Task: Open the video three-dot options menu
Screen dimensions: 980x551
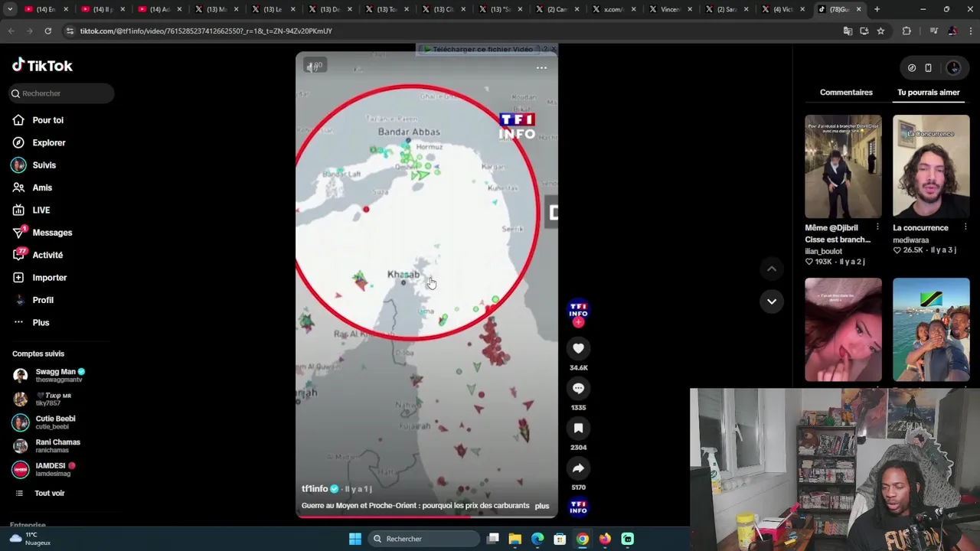Action: coord(541,67)
